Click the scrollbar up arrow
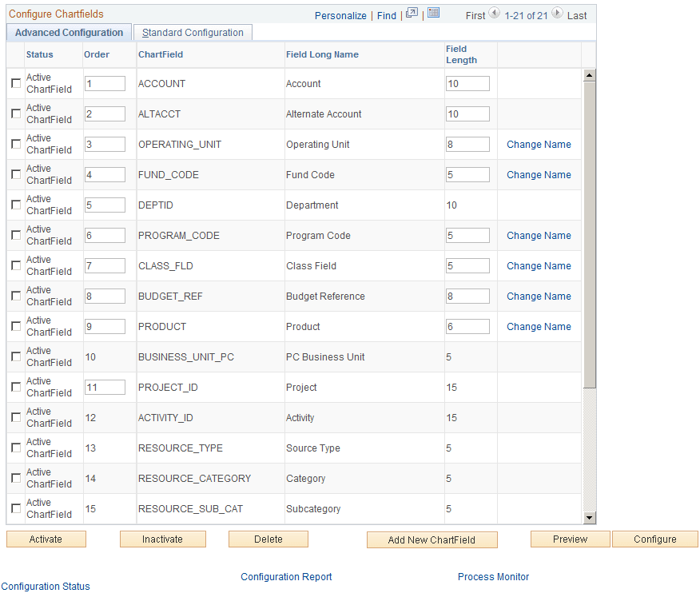Viewport: 700px width, 597px height. click(590, 74)
